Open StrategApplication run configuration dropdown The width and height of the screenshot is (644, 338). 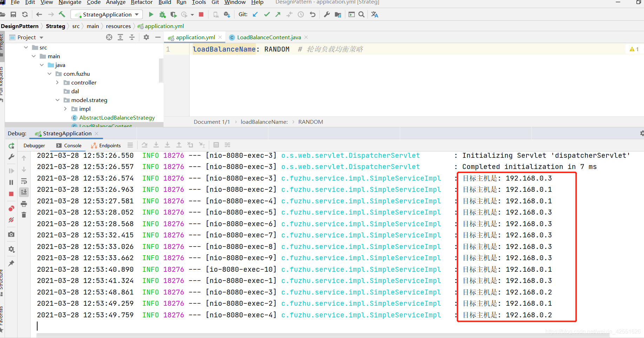107,14
